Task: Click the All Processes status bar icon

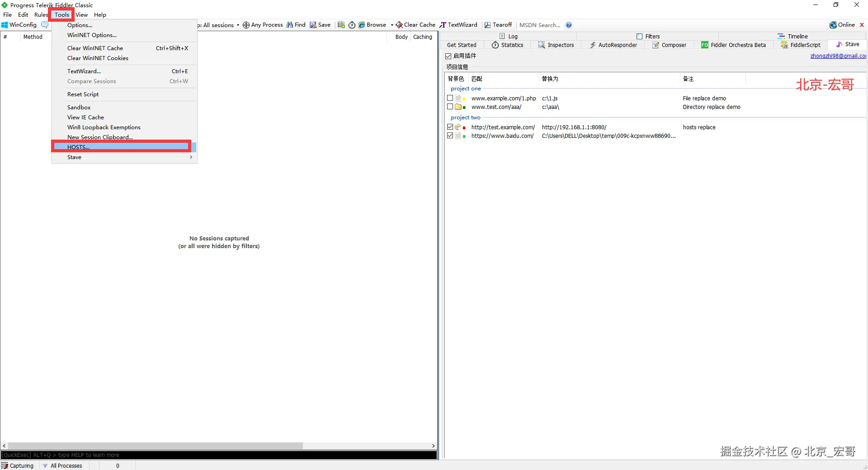Action: pos(45,465)
